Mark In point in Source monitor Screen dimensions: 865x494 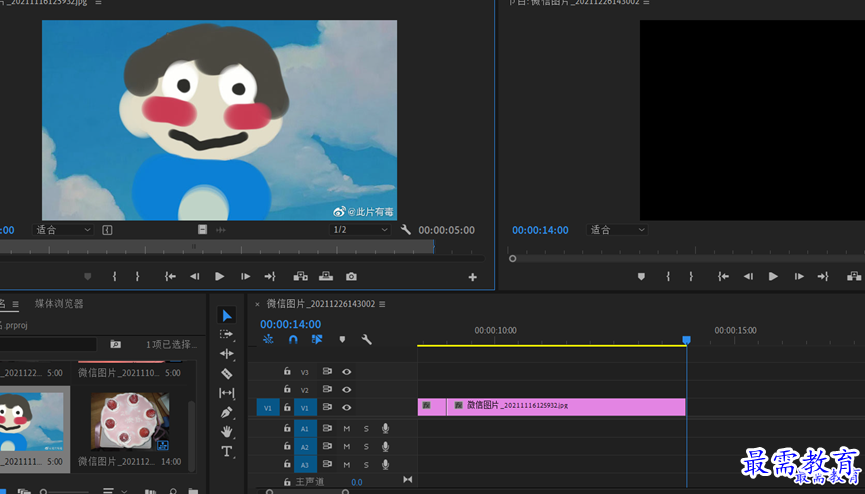[115, 277]
